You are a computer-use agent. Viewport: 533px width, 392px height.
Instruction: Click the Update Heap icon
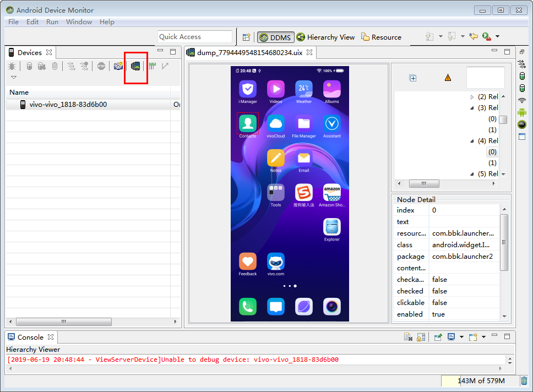29,66
